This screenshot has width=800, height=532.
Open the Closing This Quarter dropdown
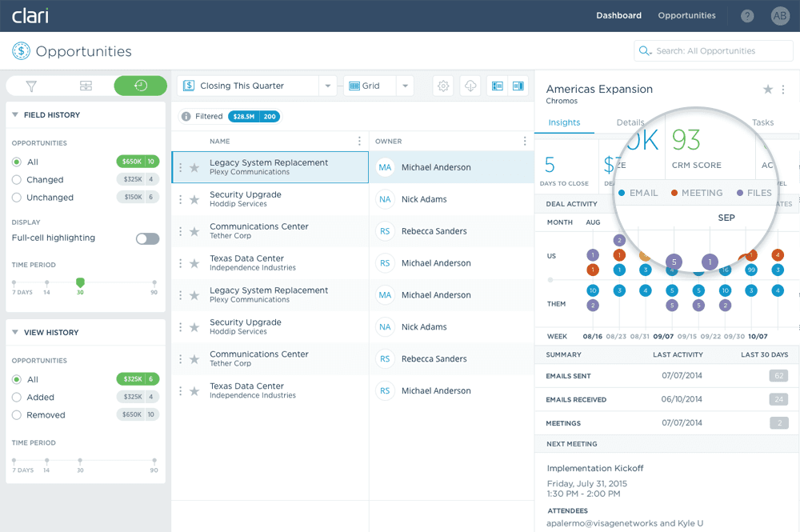[328, 84]
